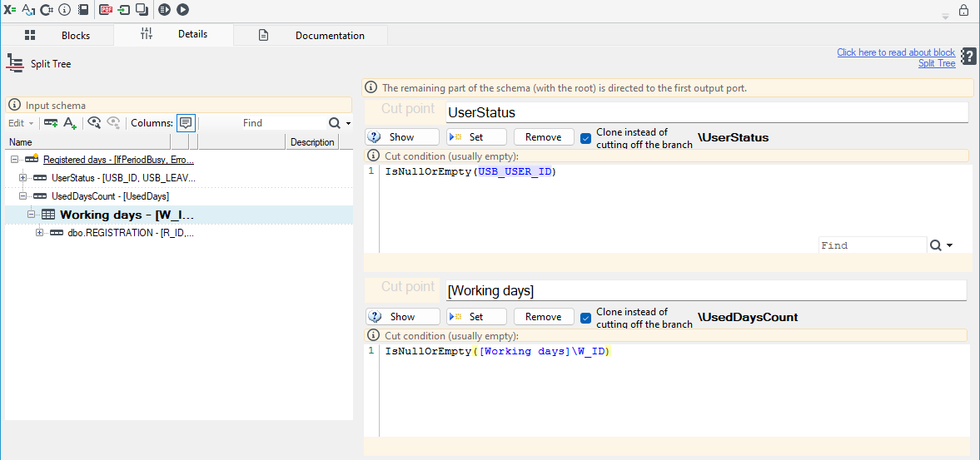Click Show button for UserStatus cut point
The width and height of the screenshot is (980, 460).
(x=402, y=137)
